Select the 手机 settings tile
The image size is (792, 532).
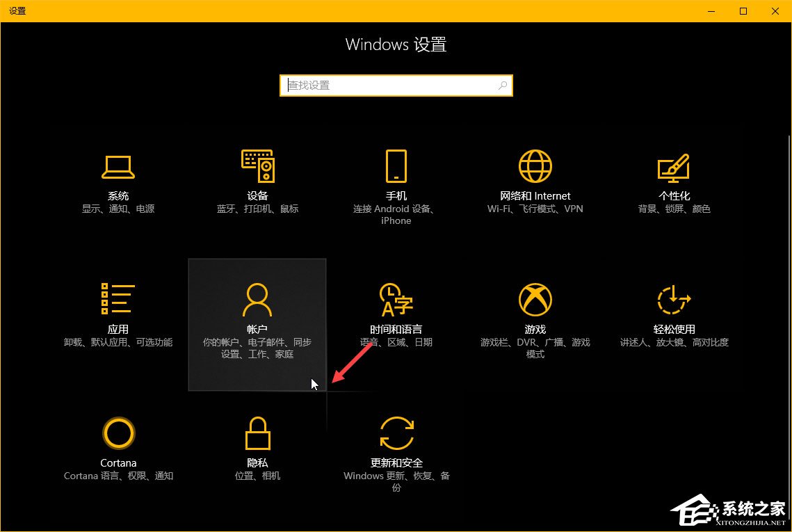[x=396, y=181]
